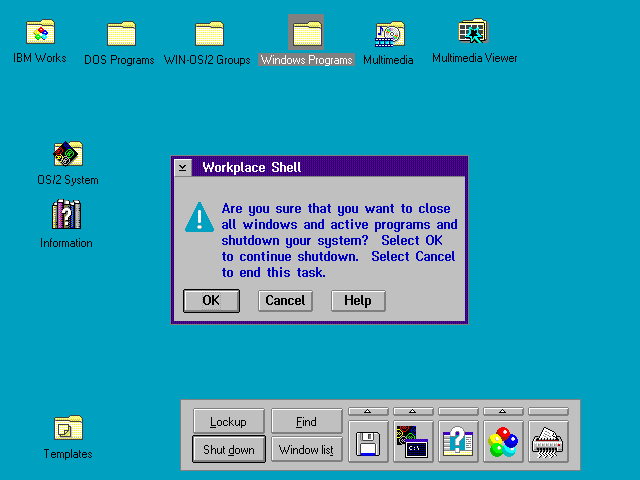Click the warning triangle icon in the dialog
The image size is (640, 480).
199,217
